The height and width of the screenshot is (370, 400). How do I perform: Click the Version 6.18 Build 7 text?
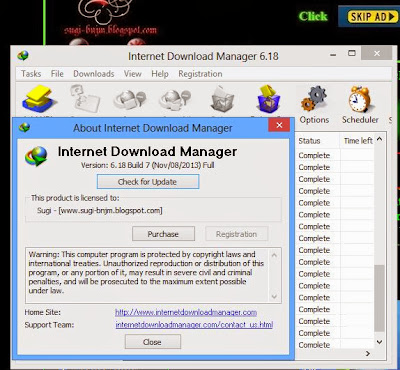tap(148, 165)
